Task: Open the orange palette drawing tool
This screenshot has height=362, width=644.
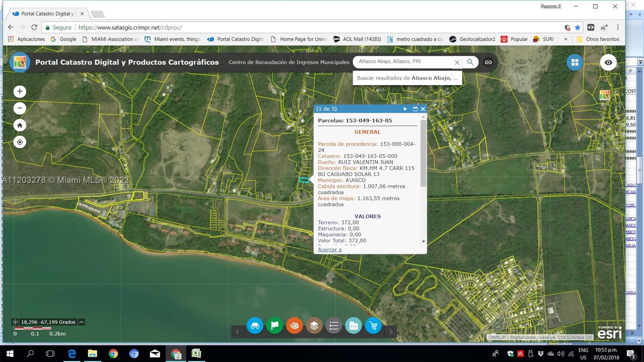Action: click(294, 326)
